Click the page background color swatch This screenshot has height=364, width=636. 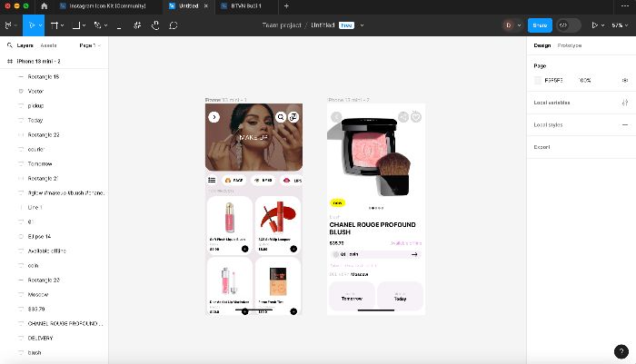[x=538, y=80]
